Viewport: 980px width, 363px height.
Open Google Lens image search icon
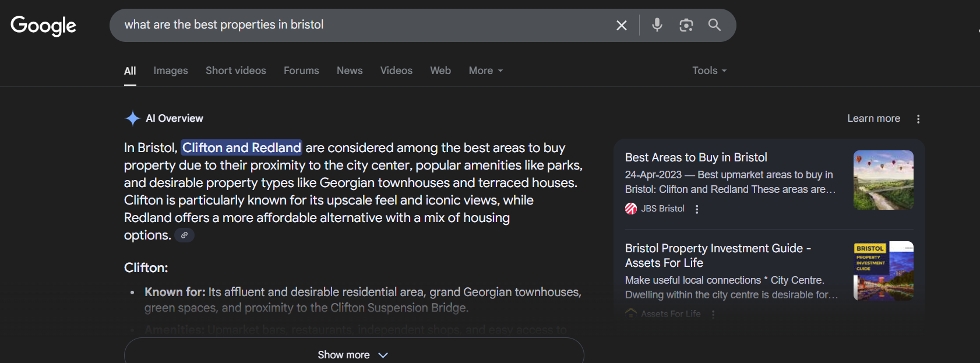[686, 25]
